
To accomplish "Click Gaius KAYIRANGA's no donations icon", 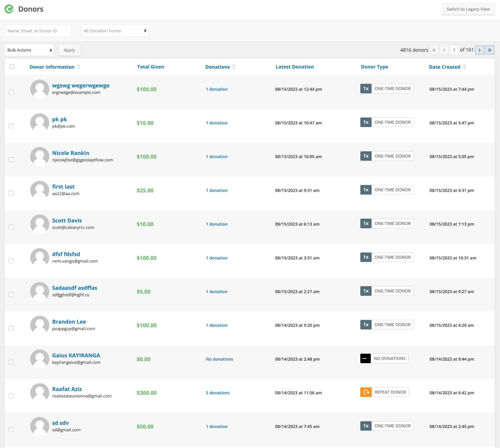I will coord(365,359).
